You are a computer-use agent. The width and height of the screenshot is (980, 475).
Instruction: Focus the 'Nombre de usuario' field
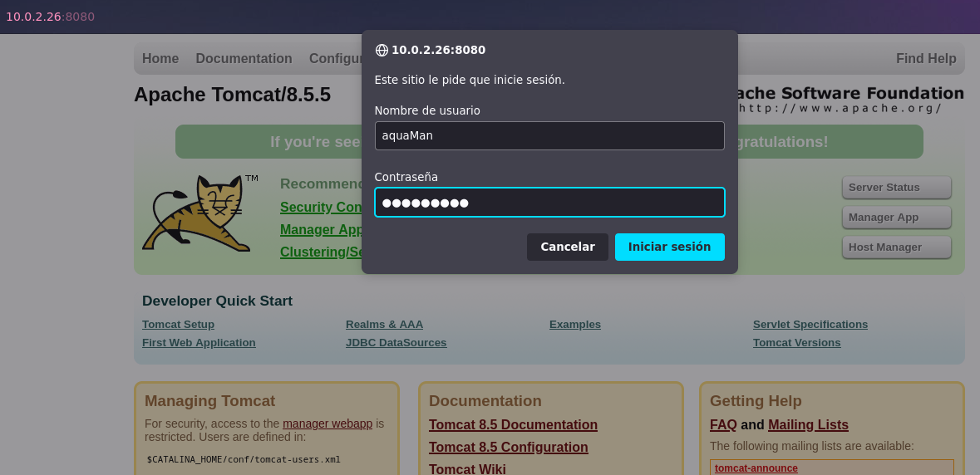[549, 135]
